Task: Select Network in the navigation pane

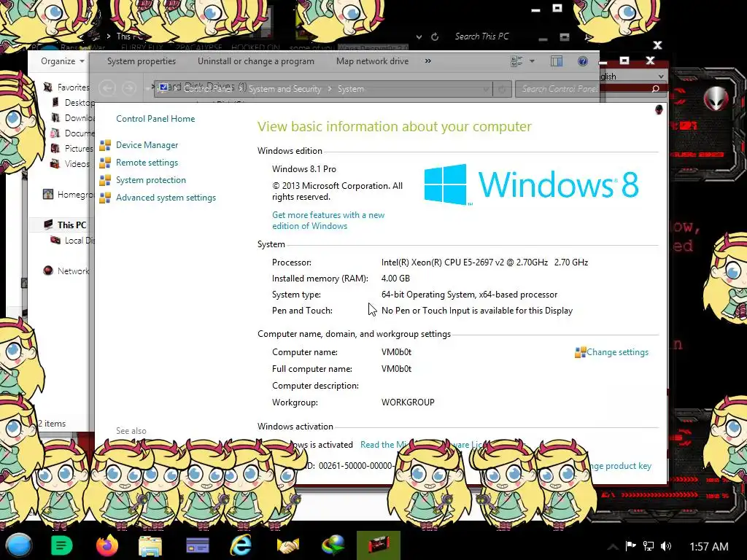Action: pos(73,271)
